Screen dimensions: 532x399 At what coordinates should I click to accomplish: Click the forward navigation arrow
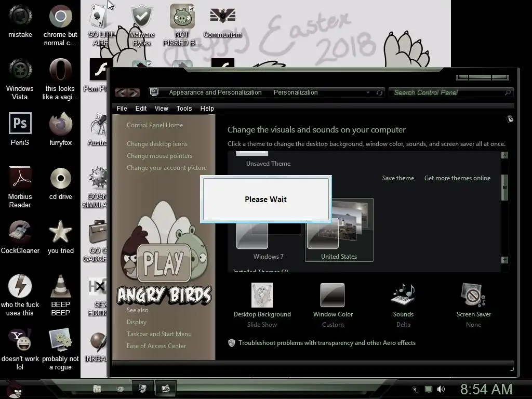[134, 92]
